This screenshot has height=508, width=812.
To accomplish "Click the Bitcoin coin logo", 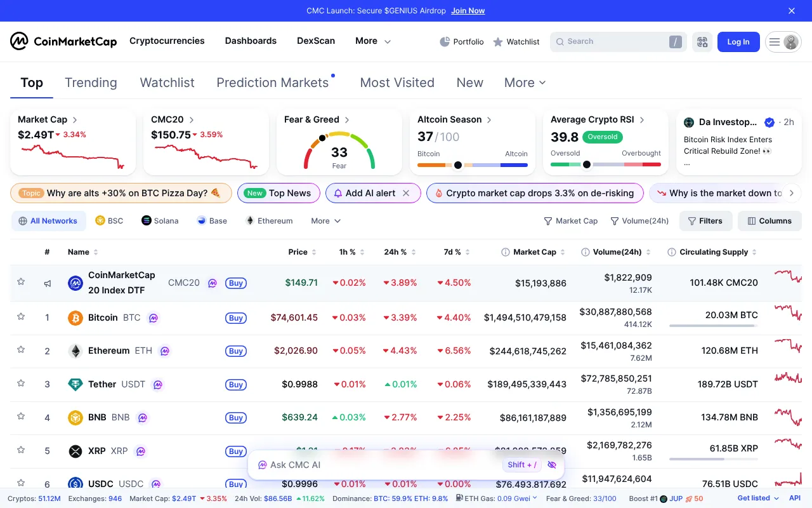I will [x=75, y=317].
